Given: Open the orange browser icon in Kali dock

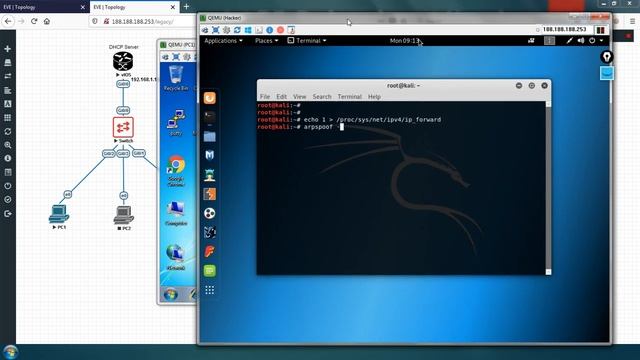Looking at the screenshot, I should point(209,98).
